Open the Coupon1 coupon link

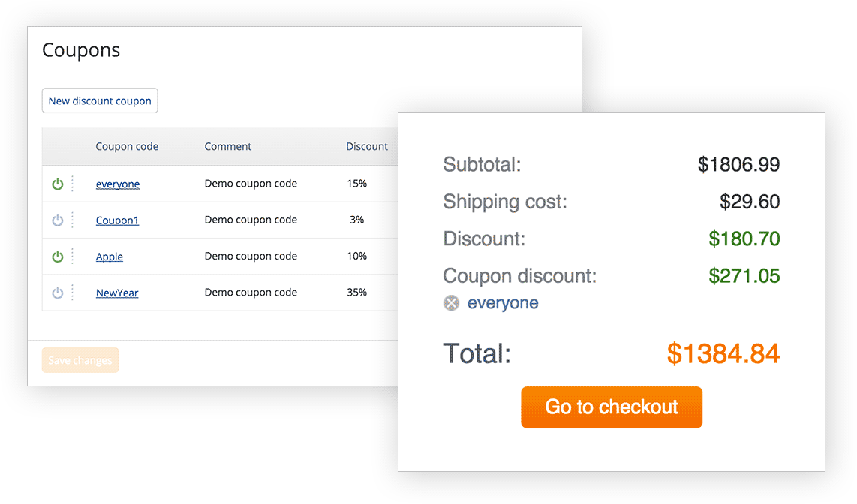point(117,220)
